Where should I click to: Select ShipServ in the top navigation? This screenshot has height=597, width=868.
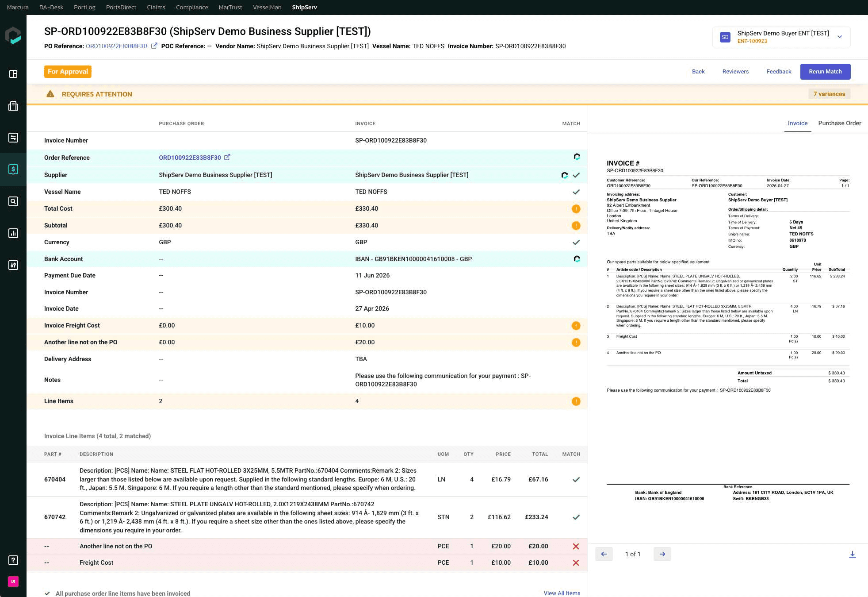tap(304, 8)
